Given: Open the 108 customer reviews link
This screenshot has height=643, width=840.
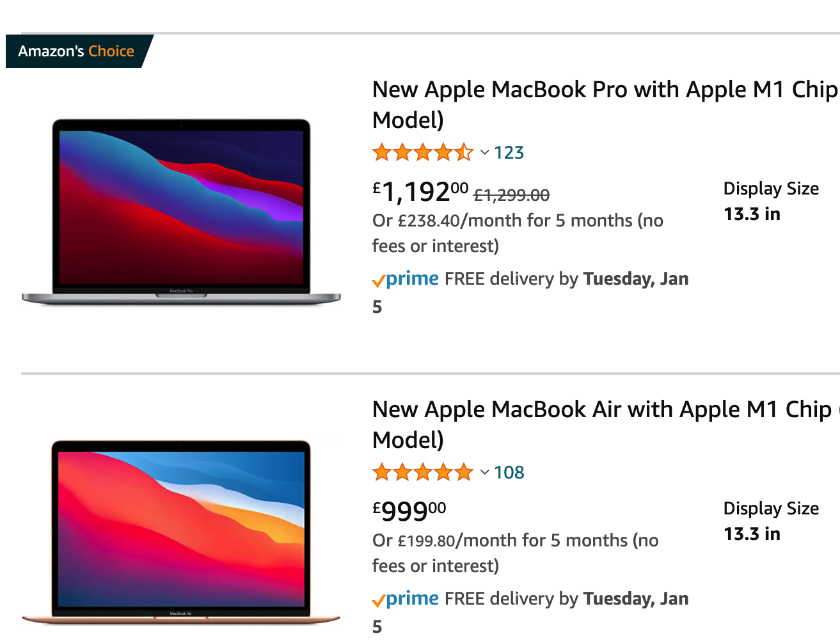Looking at the screenshot, I should point(509,473).
